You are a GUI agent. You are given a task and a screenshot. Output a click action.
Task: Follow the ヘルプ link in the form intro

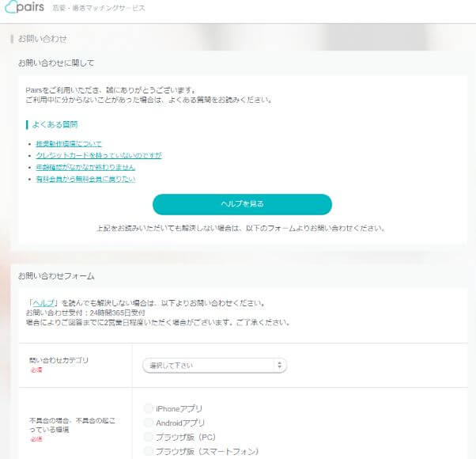click(43, 303)
